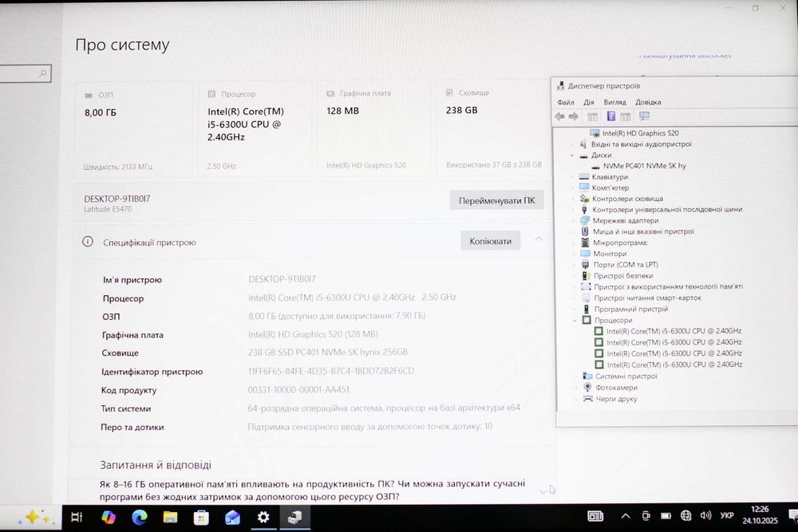Viewport: 798px width, 532px height.
Task: Collapse the Специфікації пристрою section chevron
Action: [539, 239]
